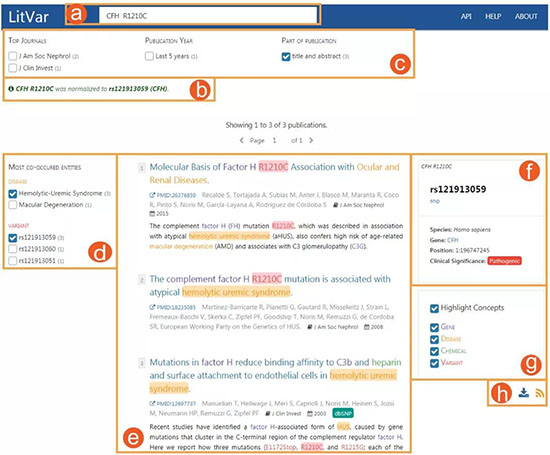Open the ABOUT menu item

[526, 16]
